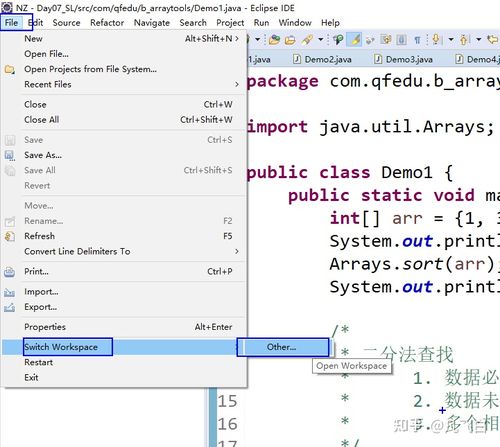Click 'Arrays.sort(arr)' line in editor
500x447 pixels.
(x=415, y=264)
